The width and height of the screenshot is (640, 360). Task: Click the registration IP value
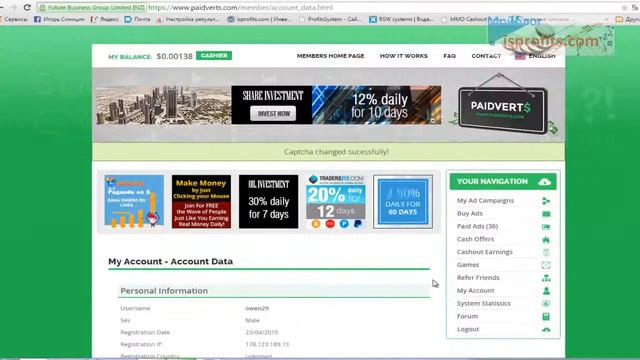coord(267,344)
